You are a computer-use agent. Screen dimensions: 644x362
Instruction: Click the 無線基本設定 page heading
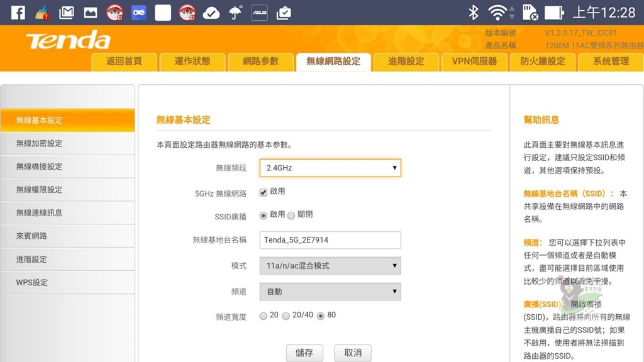[183, 120]
